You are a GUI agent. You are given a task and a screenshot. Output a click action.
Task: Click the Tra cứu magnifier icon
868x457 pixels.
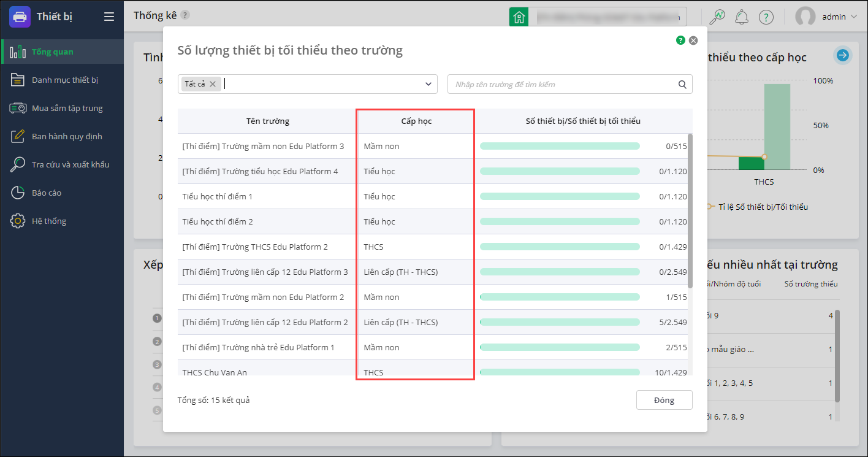(x=18, y=164)
